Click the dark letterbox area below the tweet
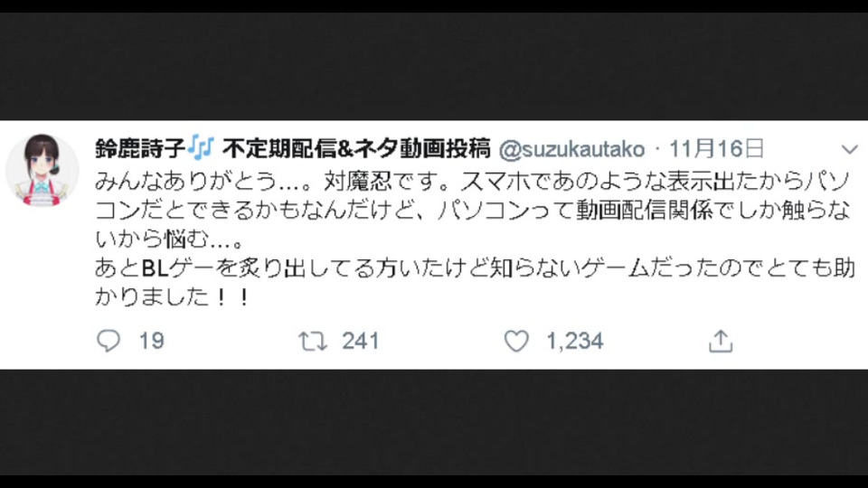Image resolution: width=868 pixels, height=488 pixels. point(434,422)
